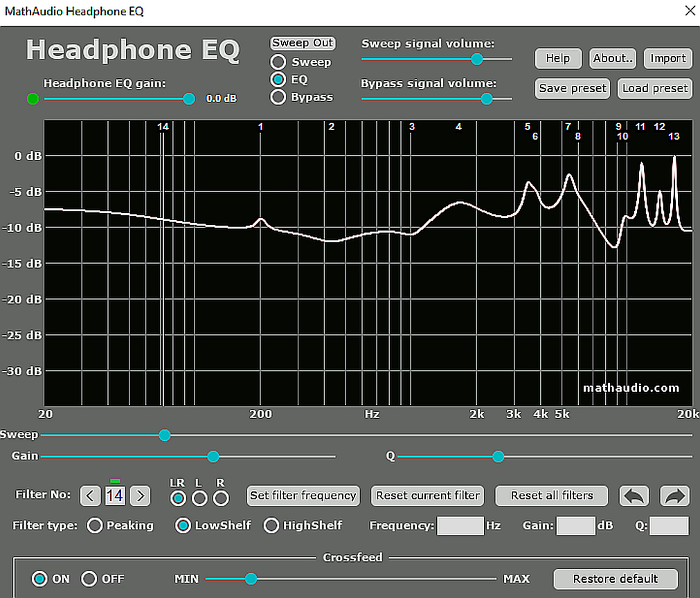Select filter marker 11 on graph

click(640, 127)
